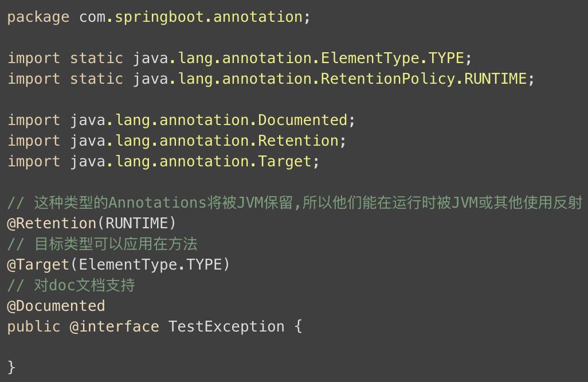588x382 pixels.
Task: Click the @Retention annotation
Action: pos(52,224)
